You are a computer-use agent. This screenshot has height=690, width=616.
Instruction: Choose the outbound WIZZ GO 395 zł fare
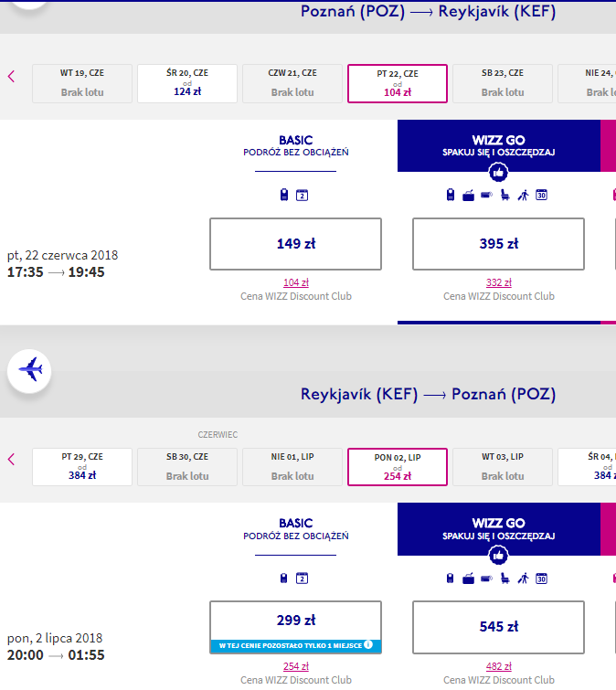[x=498, y=244]
